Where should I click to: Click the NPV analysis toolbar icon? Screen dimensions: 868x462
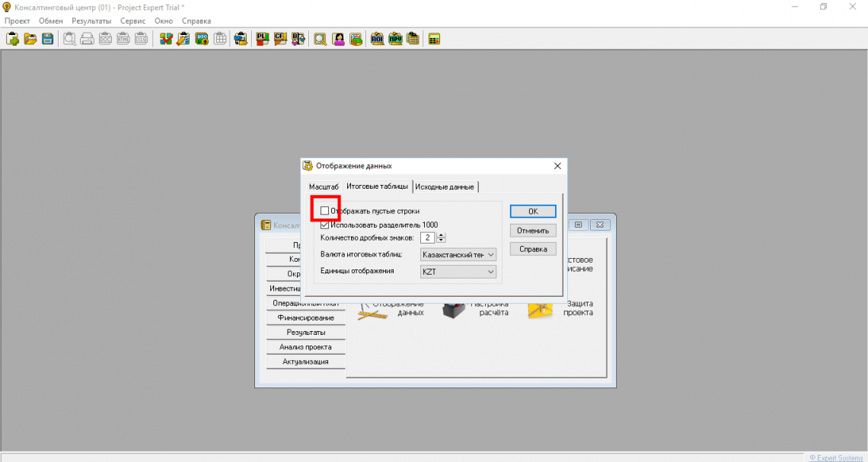(395, 39)
